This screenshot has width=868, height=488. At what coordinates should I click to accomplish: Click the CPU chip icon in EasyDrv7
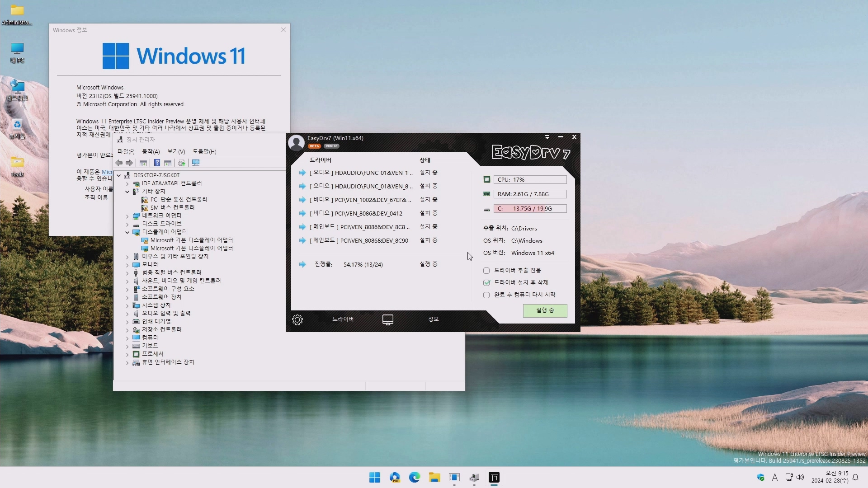(487, 180)
